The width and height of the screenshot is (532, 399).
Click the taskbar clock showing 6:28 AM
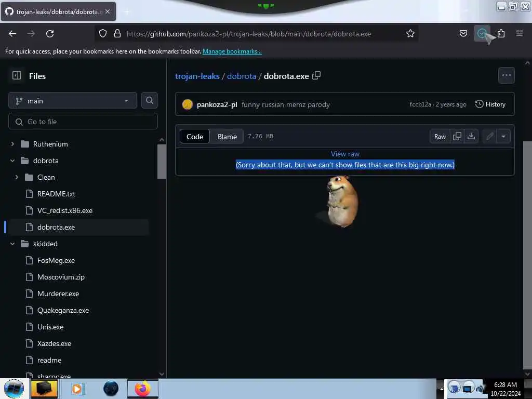pyautogui.click(x=506, y=389)
